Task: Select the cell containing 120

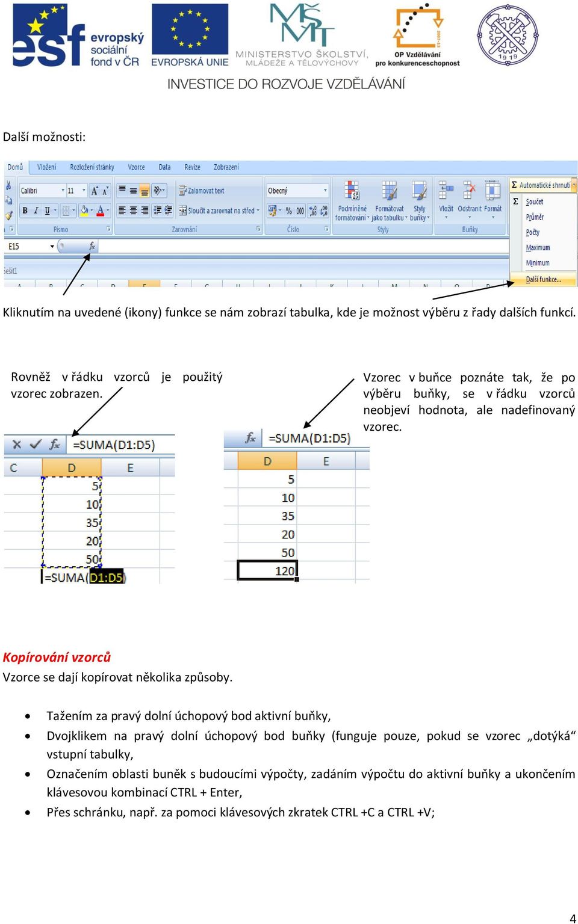Action: click(267, 570)
